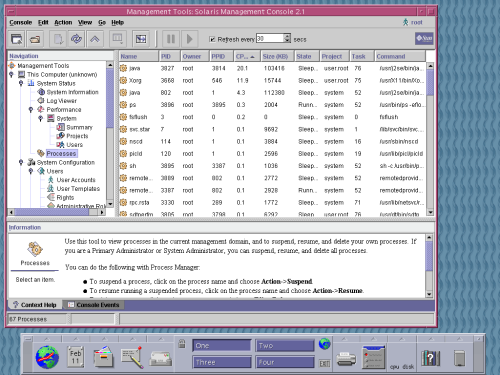Open the Go menu
The width and height of the screenshot is (500, 375).
click(x=102, y=22)
